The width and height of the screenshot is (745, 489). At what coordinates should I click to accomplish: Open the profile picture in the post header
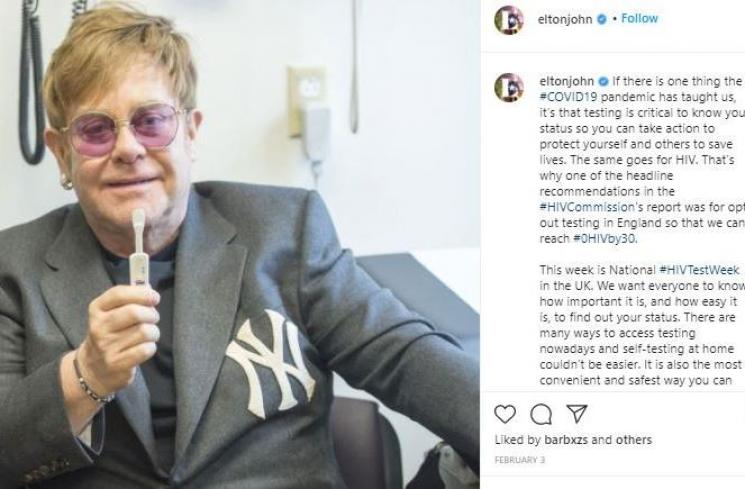coord(509,19)
